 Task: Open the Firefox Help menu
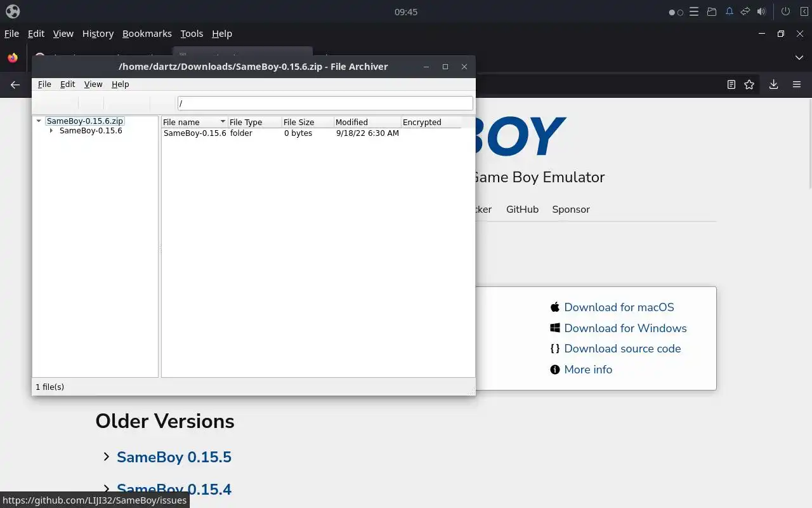222,34
